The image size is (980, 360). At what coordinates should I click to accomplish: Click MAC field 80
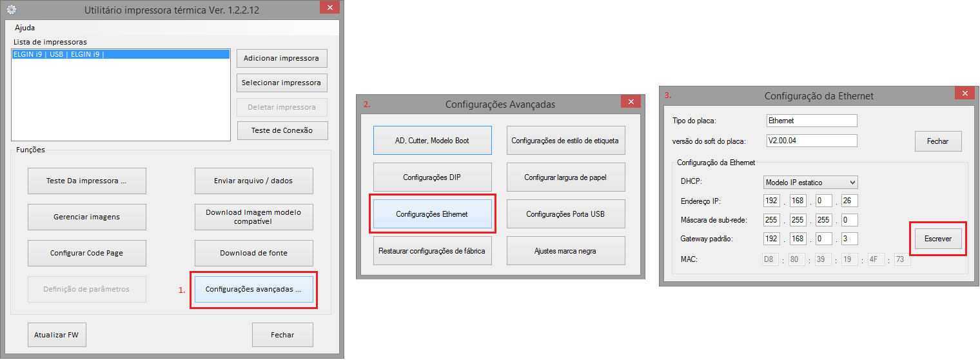[x=797, y=259]
